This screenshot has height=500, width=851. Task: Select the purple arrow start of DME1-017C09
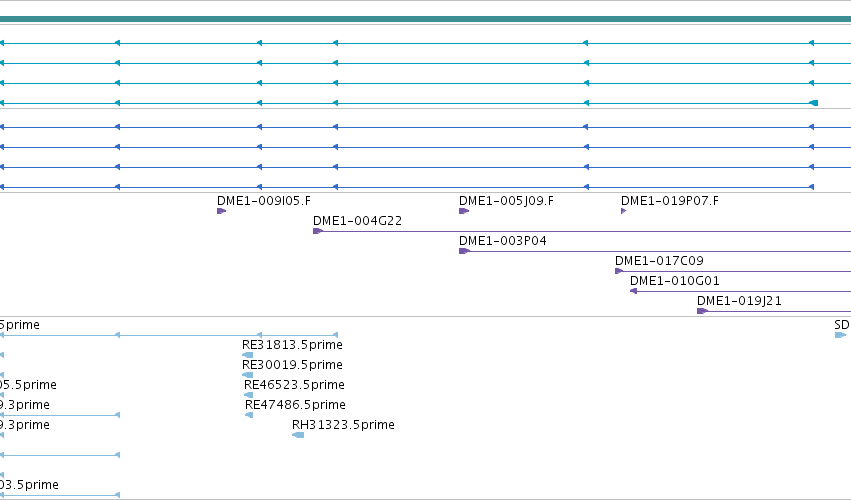(619, 271)
